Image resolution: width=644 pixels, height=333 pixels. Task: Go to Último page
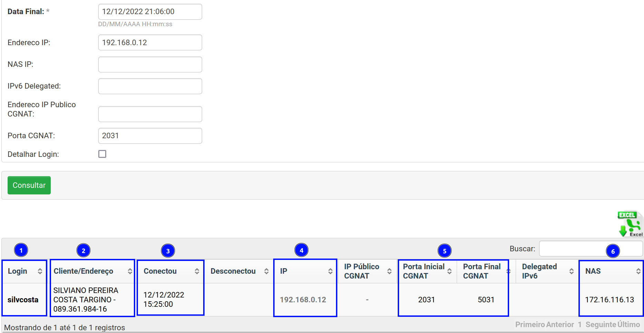point(628,324)
